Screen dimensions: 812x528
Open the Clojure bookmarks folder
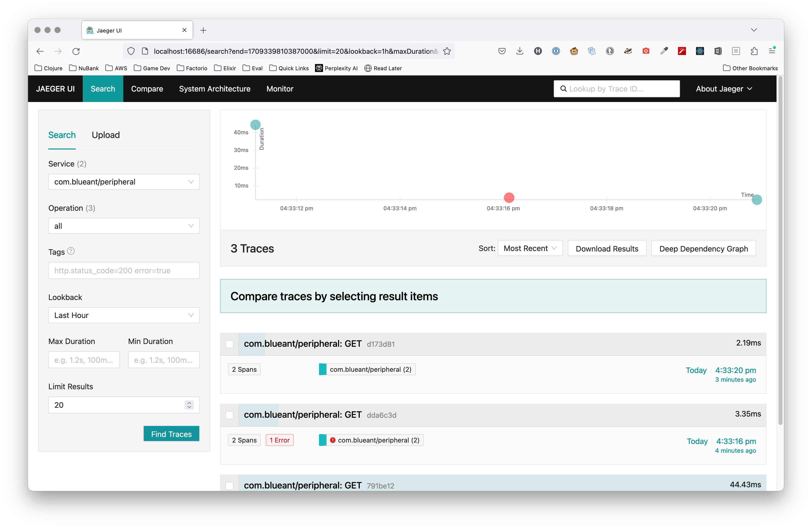tap(48, 68)
